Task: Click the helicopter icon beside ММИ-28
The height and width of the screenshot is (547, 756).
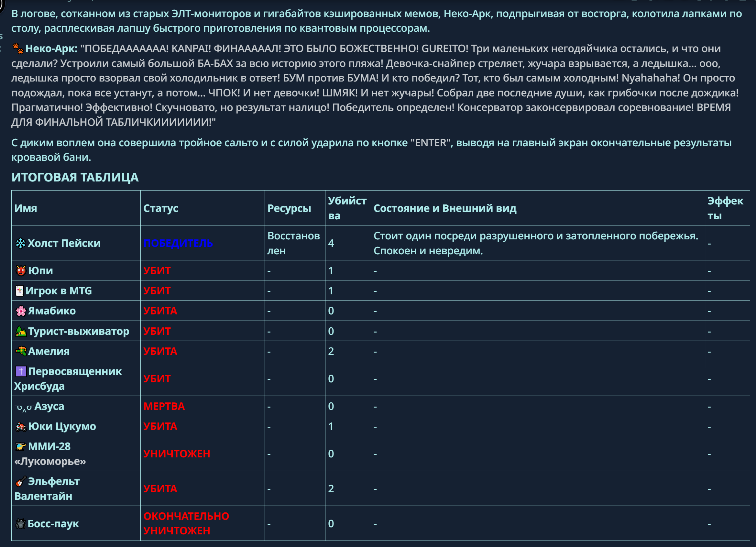Action: click(21, 447)
